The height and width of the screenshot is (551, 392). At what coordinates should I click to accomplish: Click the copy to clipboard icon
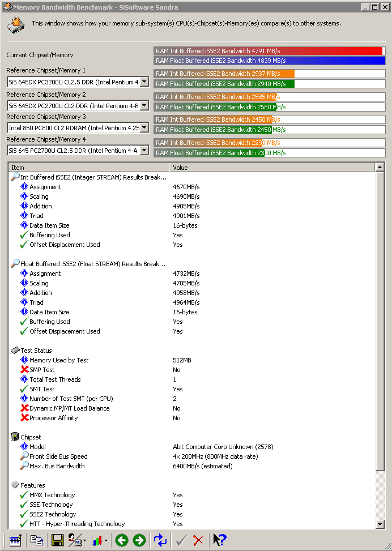(37, 540)
